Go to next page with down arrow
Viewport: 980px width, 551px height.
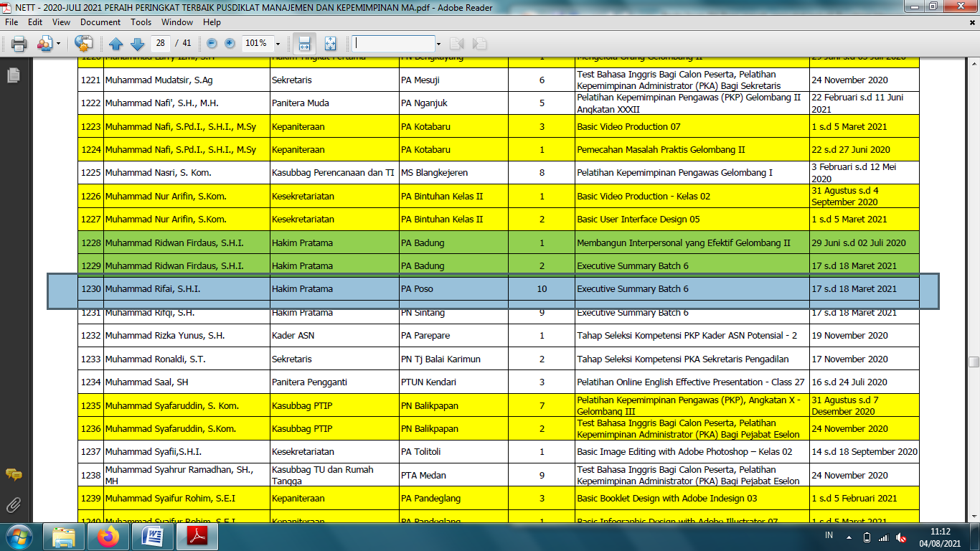(x=136, y=44)
